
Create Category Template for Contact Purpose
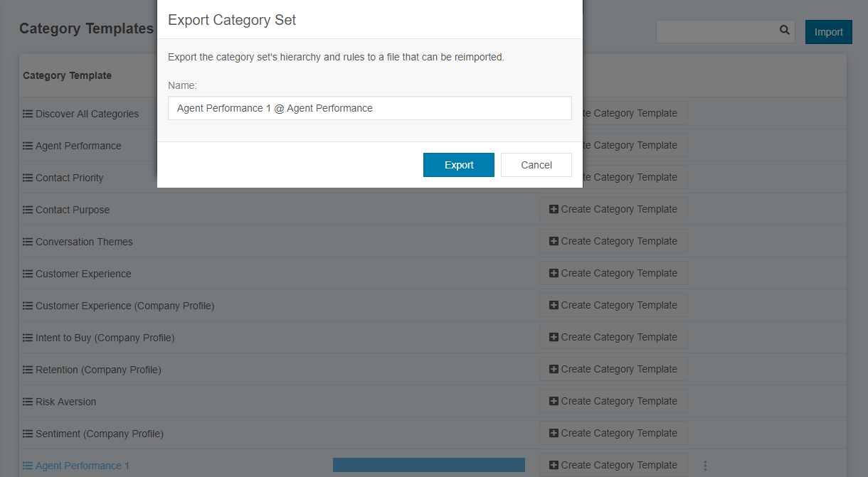(x=613, y=209)
